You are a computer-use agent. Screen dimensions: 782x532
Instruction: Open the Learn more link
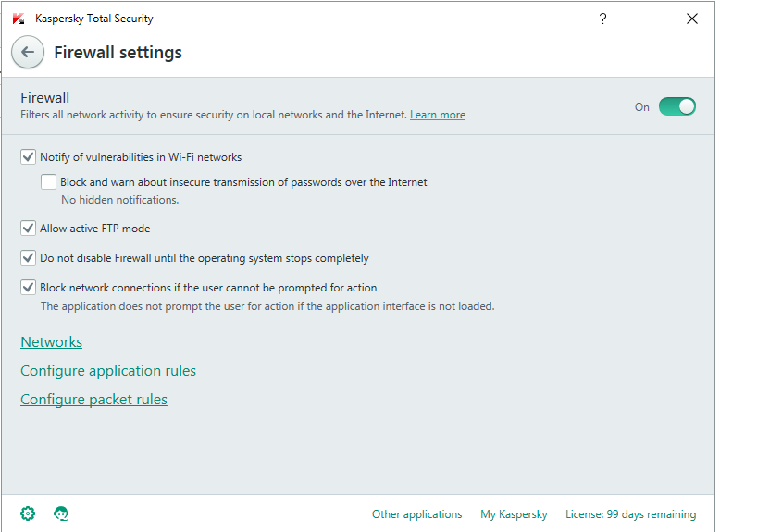tap(438, 116)
